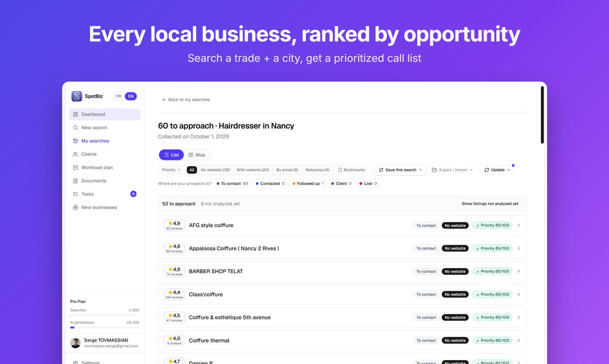The height and width of the screenshot is (364, 609).
Task: Click the Searches usage progress bar
Action: point(105,315)
